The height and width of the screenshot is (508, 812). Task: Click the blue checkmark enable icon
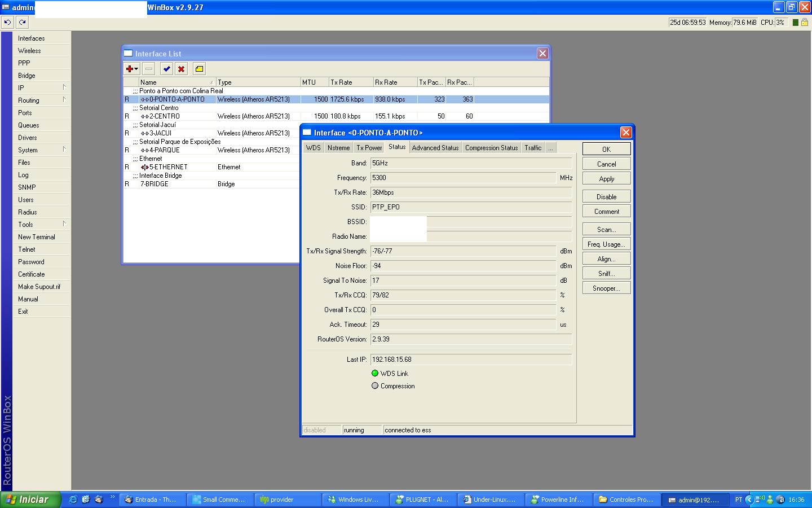pyautogui.click(x=166, y=69)
